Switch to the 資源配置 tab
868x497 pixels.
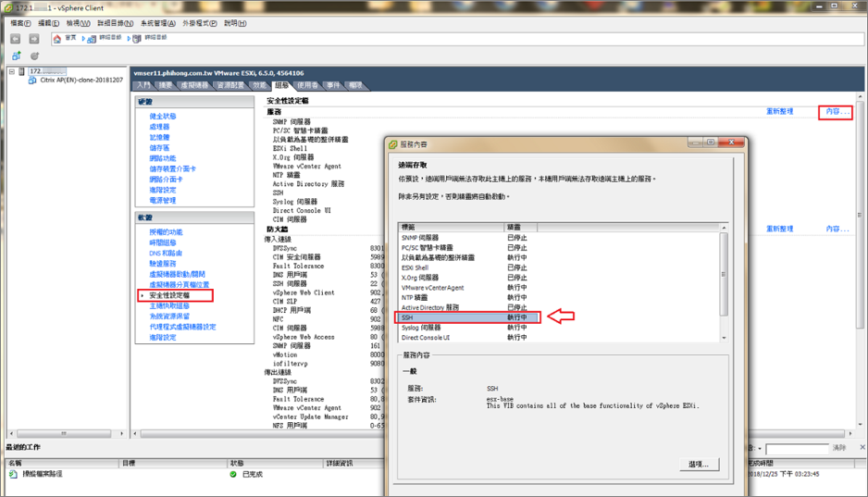pyautogui.click(x=230, y=85)
